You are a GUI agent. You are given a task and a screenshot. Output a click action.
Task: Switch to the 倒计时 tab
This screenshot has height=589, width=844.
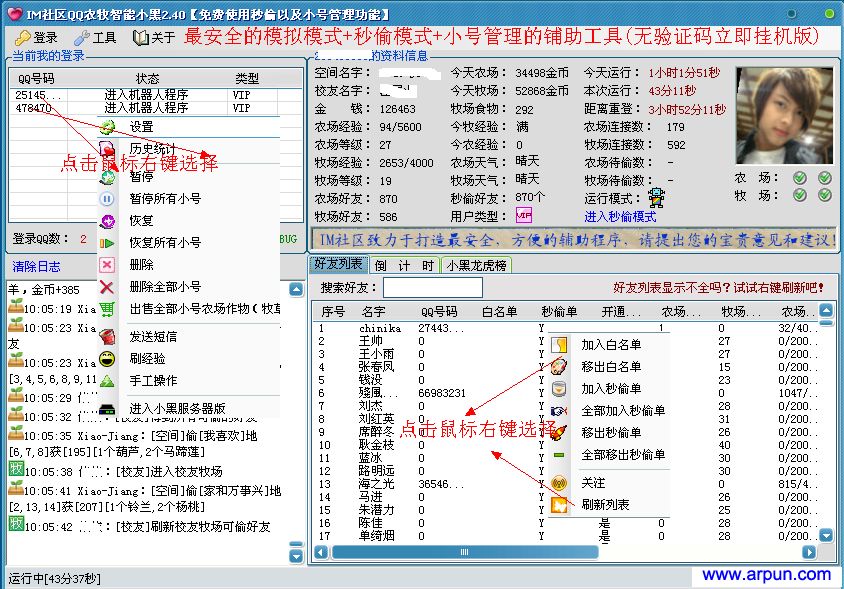[404, 265]
